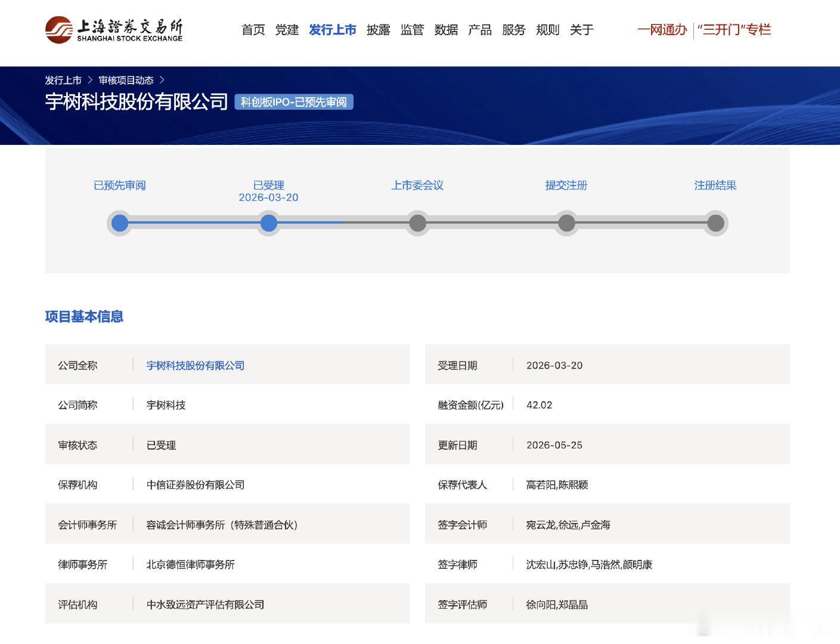Image resolution: width=840 pixels, height=644 pixels.
Task: Click the 已受理 stage date 2026-03-20
Action: [x=268, y=197]
